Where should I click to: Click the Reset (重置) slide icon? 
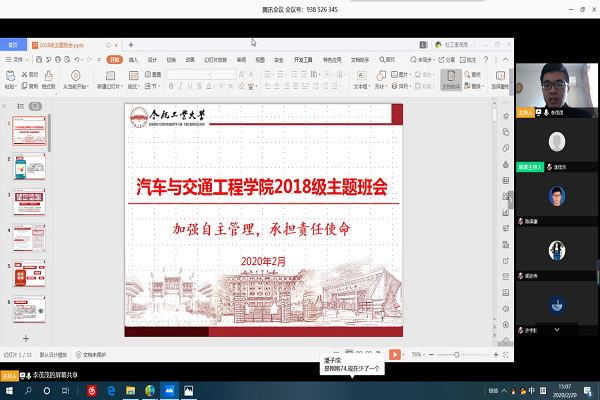click(x=148, y=74)
